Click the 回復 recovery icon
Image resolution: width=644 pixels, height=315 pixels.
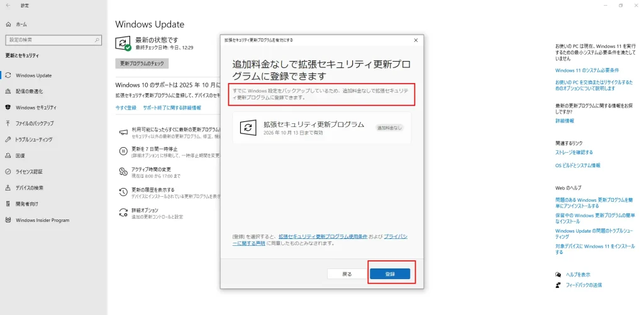9,155
